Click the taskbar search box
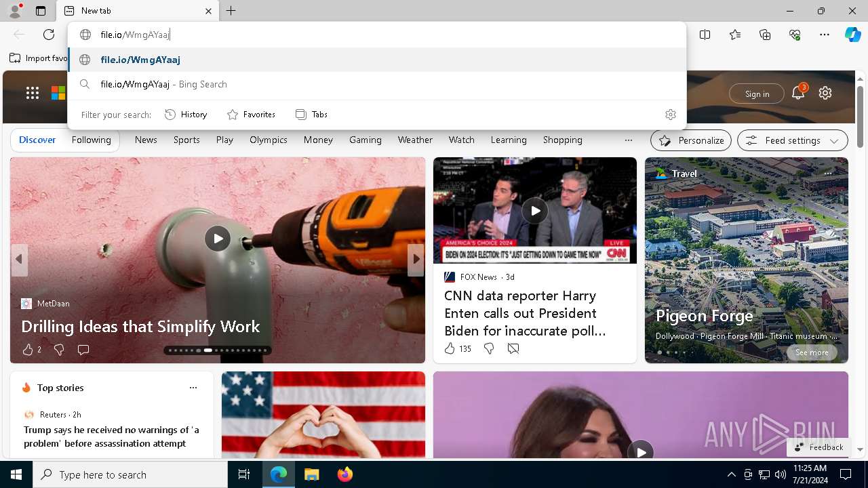Viewport: 868px width, 488px height. [x=130, y=474]
